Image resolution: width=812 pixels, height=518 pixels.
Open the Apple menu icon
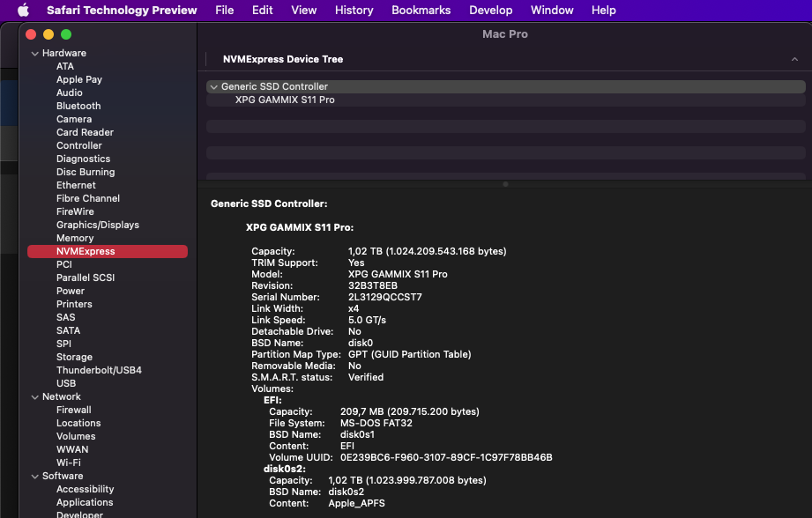23,10
